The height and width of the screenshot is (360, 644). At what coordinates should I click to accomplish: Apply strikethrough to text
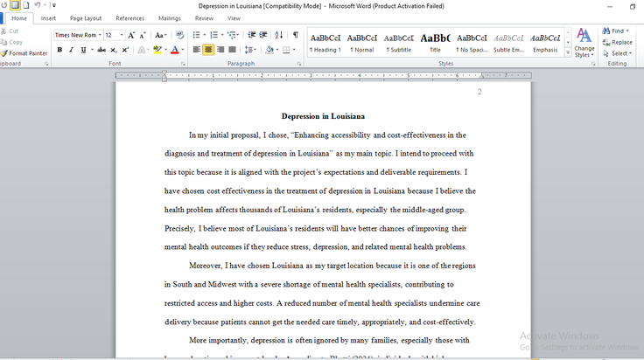pos(101,50)
